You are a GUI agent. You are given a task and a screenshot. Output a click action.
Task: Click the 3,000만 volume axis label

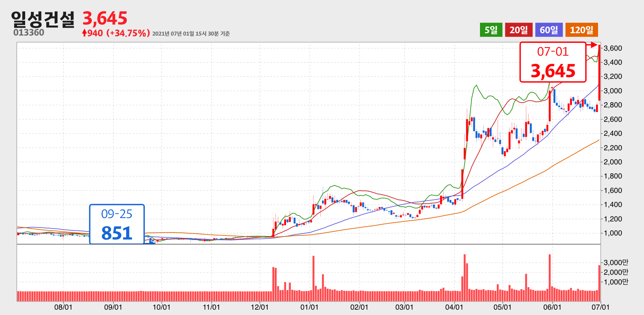pos(616,262)
